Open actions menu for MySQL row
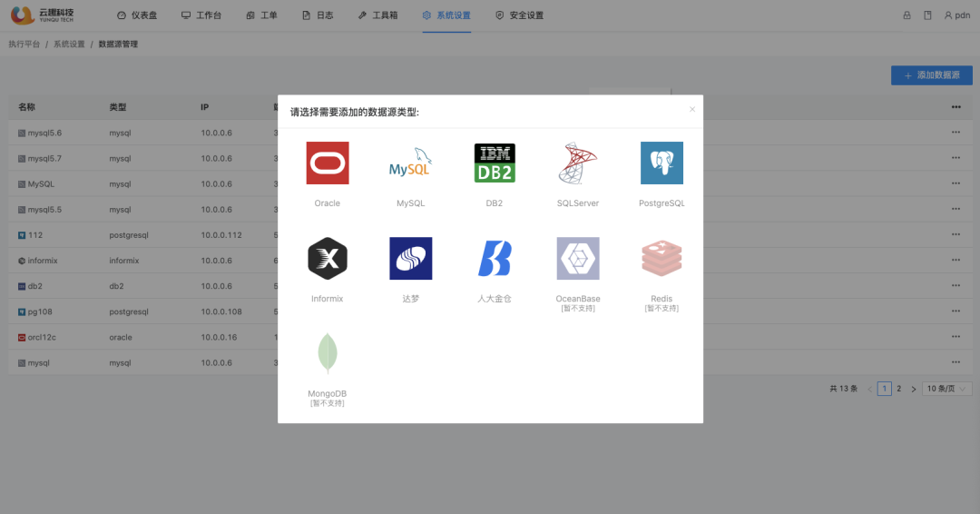This screenshot has height=514, width=980. (955, 183)
